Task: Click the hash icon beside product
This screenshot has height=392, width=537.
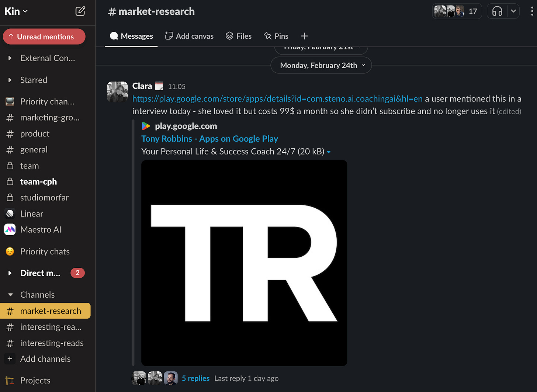Action: [x=10, y=134]
